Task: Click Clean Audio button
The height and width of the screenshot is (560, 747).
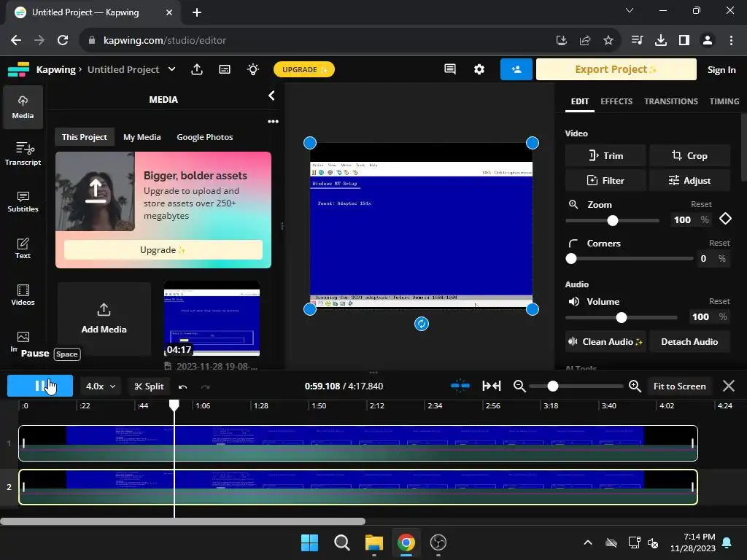Action: coord(605,342)
